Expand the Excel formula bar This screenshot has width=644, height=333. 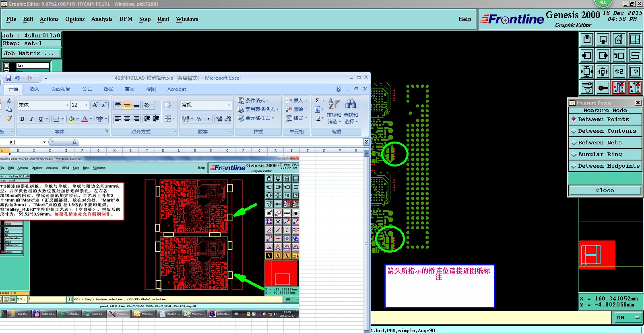(x=366, y=142)
